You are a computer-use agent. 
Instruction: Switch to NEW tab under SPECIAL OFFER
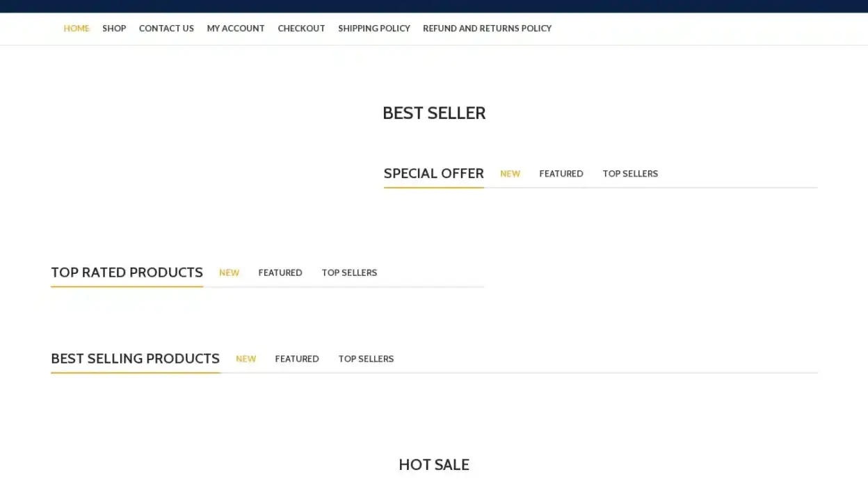point(510,174)
